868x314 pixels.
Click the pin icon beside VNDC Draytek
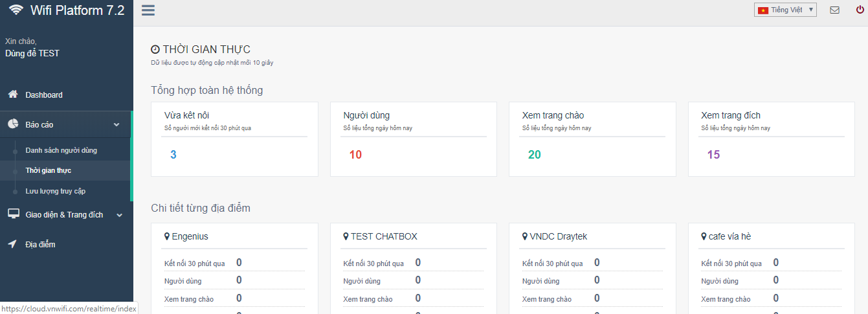[525, 236]
